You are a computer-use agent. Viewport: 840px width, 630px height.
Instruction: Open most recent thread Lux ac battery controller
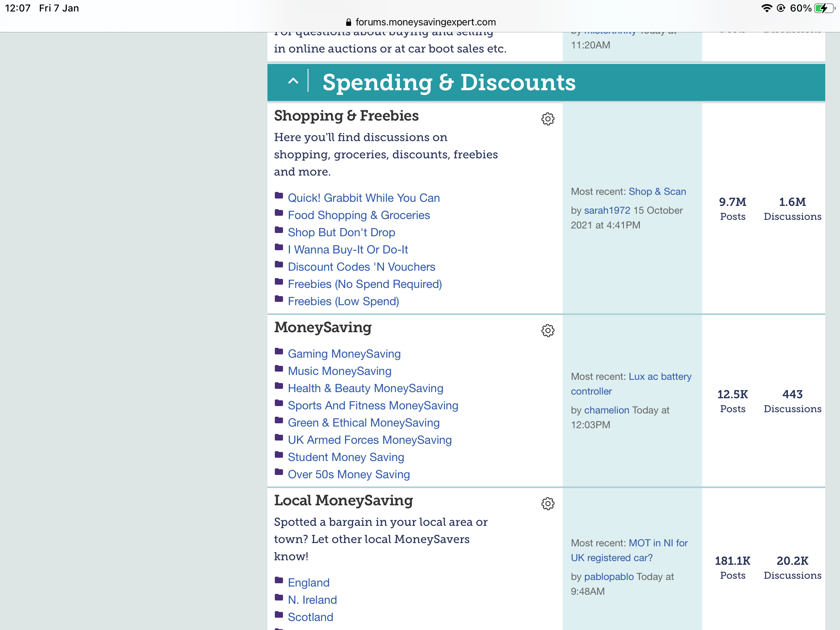[x=631, y=384]
